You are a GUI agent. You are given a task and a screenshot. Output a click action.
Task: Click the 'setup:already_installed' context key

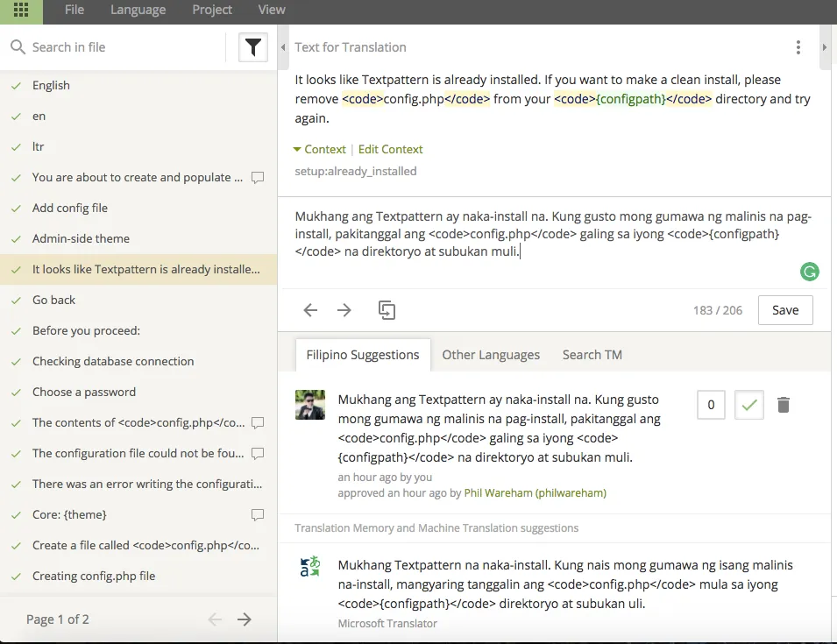(x=356, y=171)
